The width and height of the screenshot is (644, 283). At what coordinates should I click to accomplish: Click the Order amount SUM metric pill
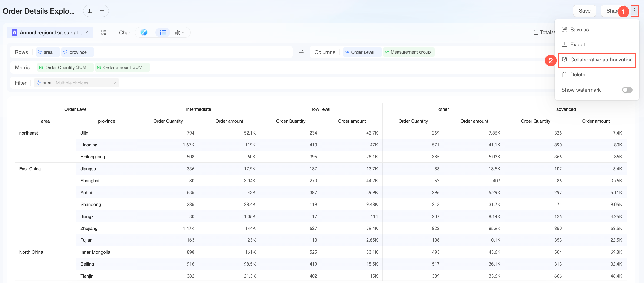click(x=123, y=67)
